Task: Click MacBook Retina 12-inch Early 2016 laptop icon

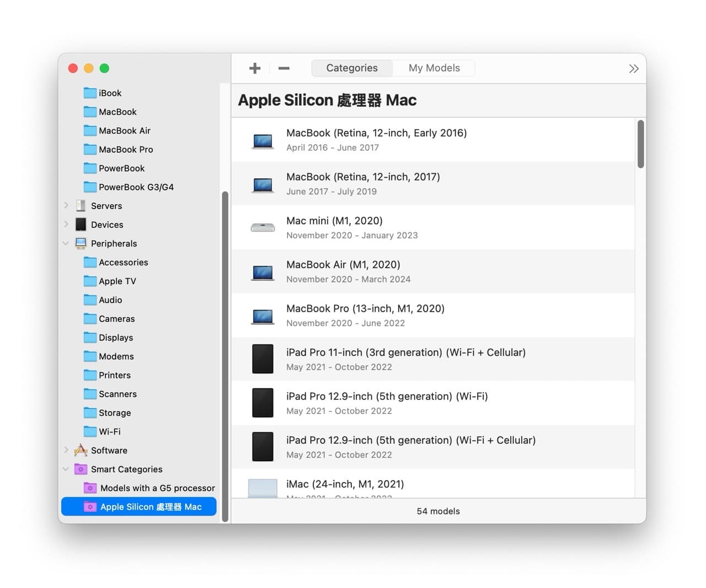Action: (263, 141)
